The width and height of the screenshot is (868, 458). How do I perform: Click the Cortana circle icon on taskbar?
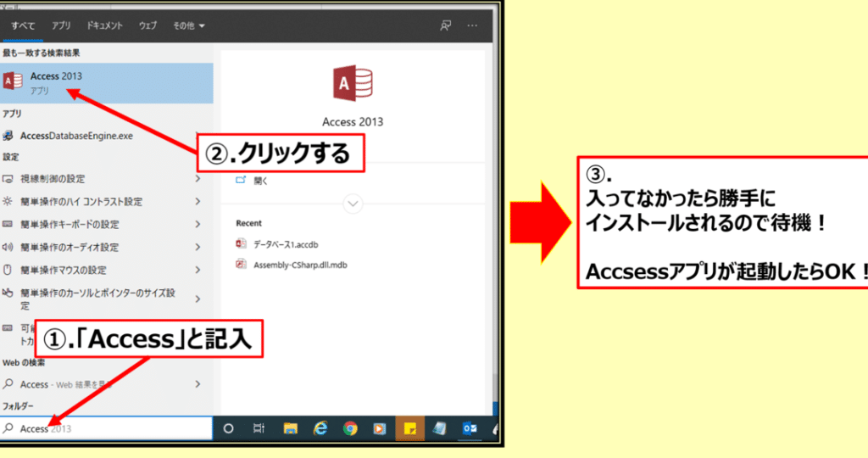point(228,429)
